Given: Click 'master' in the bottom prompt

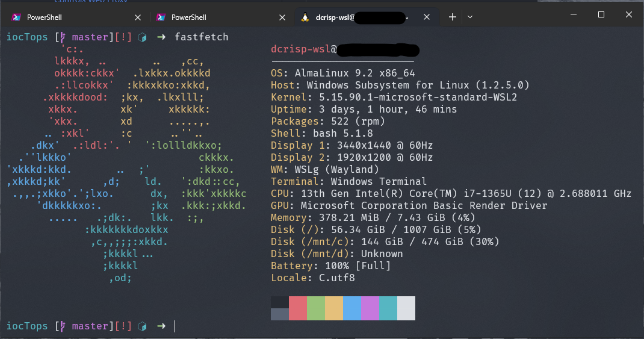Looking at the screenshot, I should [x=90, y=326].
